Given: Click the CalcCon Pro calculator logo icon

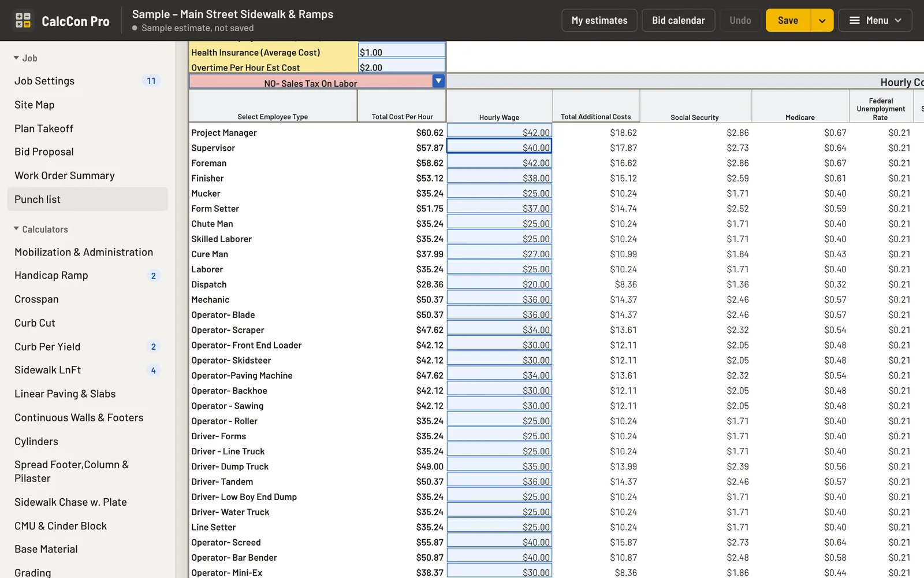Looking at the screenshot, I should point(23,20).
